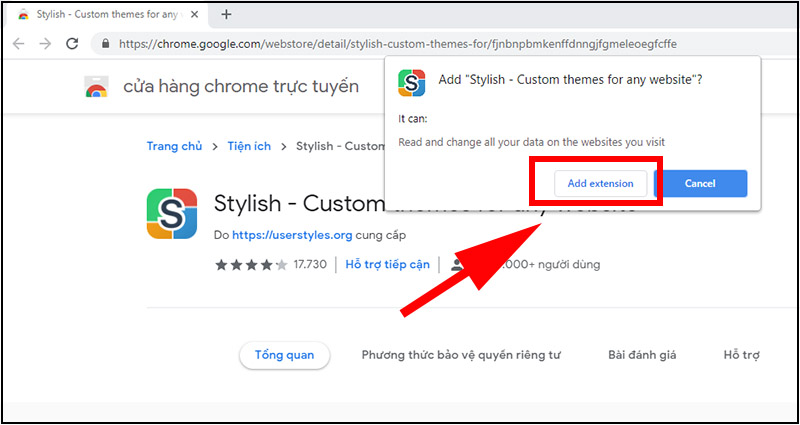Image resolution: width=800 pixels, height=425 pixels.
Task: Click the padlock site info icon
Action: pos(106,44)
